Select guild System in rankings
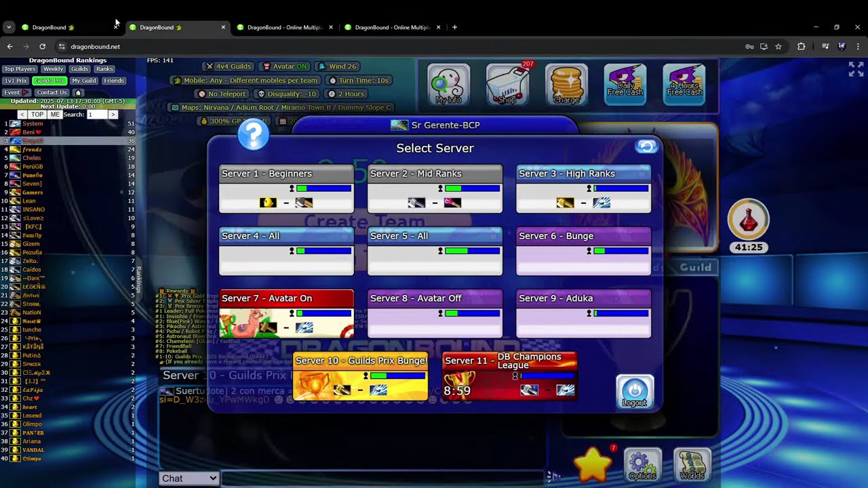 tap(68, 123)
